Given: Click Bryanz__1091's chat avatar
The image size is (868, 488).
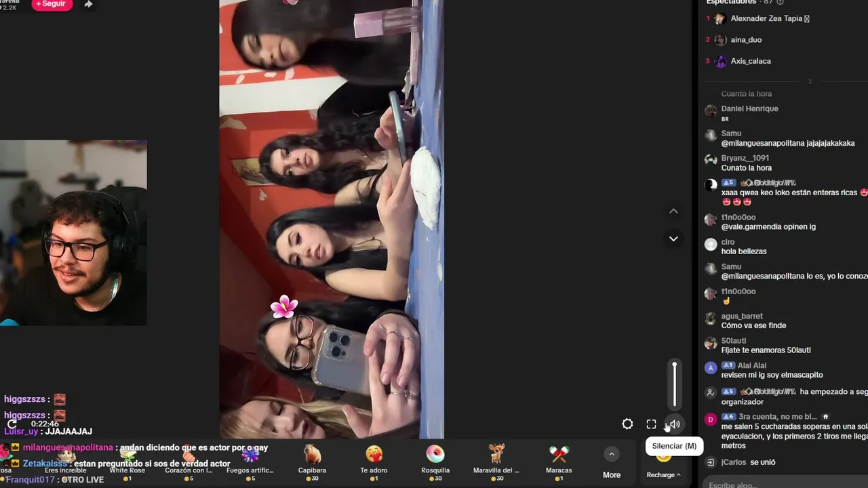Looking at the screenshot, I should 711,160.
